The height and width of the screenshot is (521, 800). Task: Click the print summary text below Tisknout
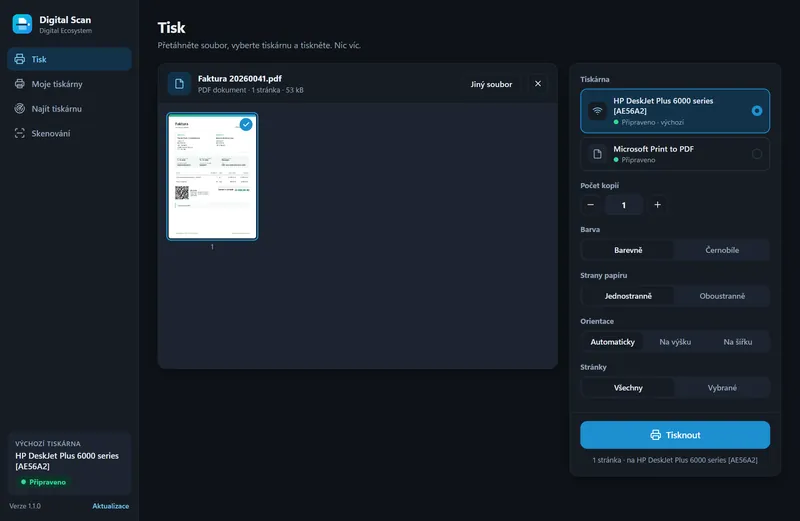click(x=674, y=460)
